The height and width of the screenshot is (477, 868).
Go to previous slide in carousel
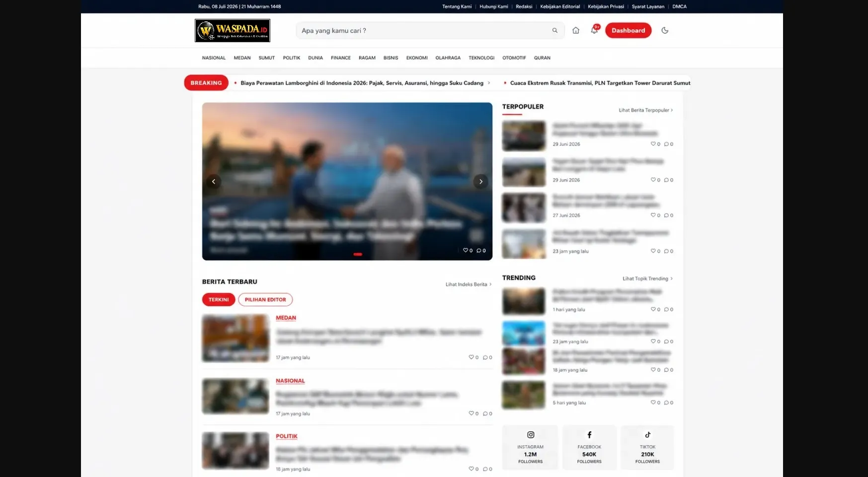(214, 182)
